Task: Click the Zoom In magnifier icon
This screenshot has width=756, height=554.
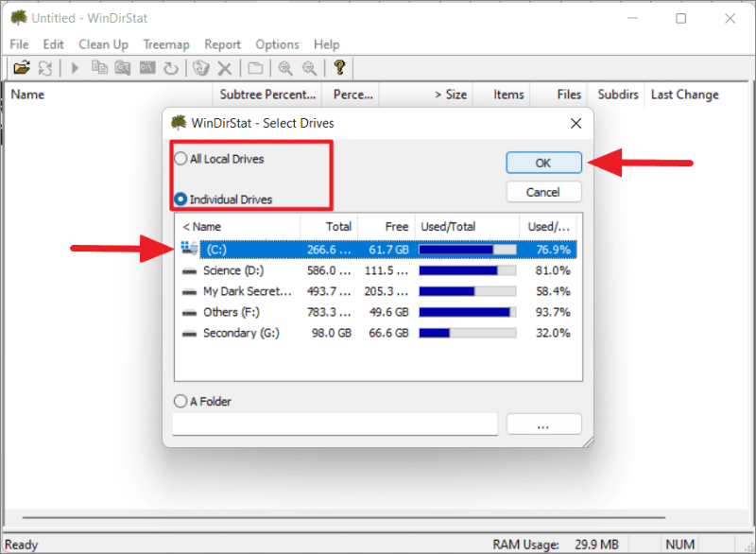Action: [x=284, y=68]
